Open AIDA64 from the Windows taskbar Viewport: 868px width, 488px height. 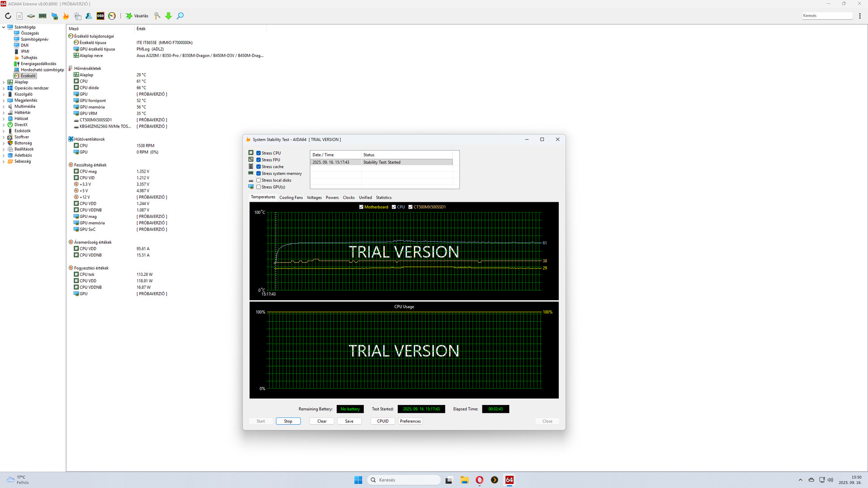click(x=509, y=480)
